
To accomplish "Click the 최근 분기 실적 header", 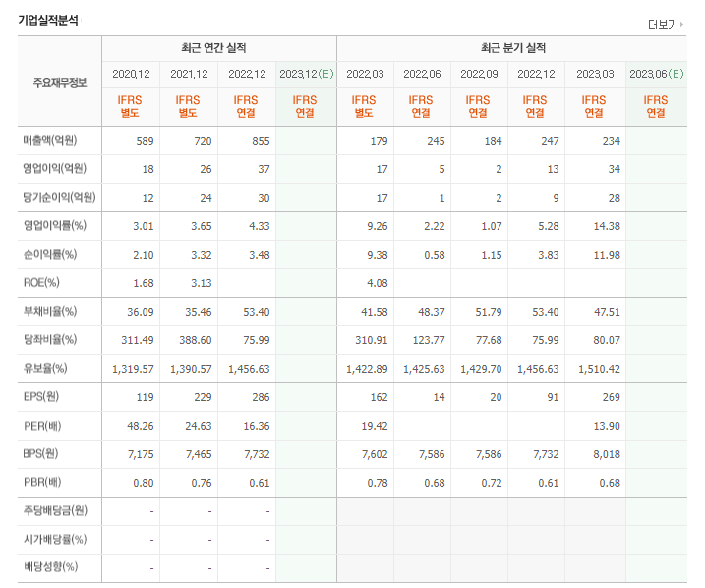I will coord(513,48).
